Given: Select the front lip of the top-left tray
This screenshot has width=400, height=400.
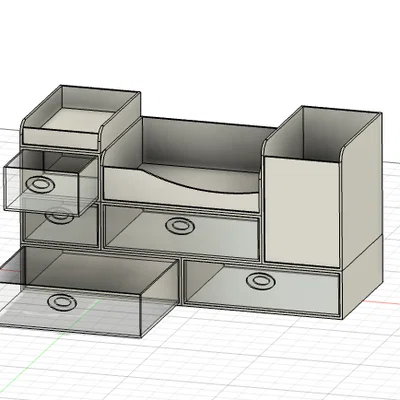Looking at the screenshot, I should pyautogui.click(x=61, y=138).
